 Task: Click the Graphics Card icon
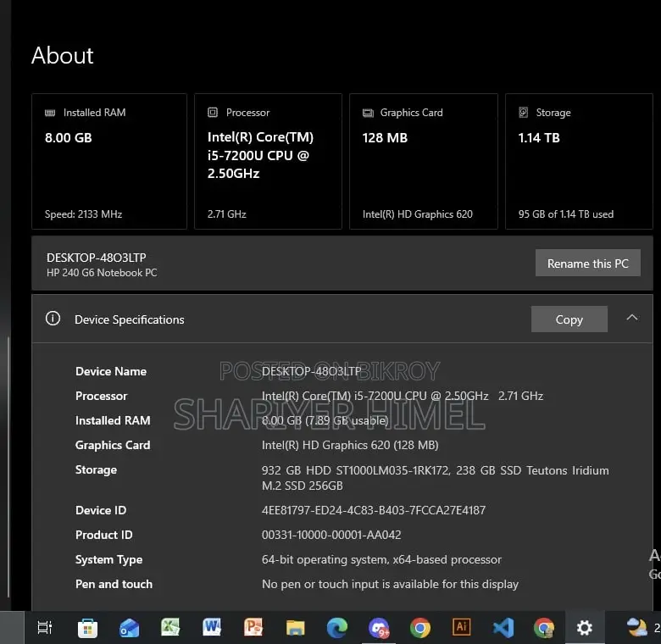[x=368, y=113]
